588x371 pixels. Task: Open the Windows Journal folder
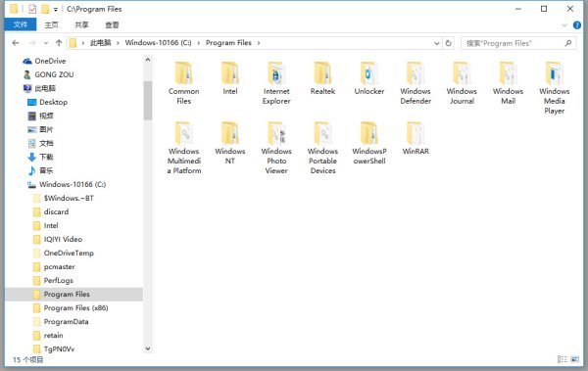[462, 83]
